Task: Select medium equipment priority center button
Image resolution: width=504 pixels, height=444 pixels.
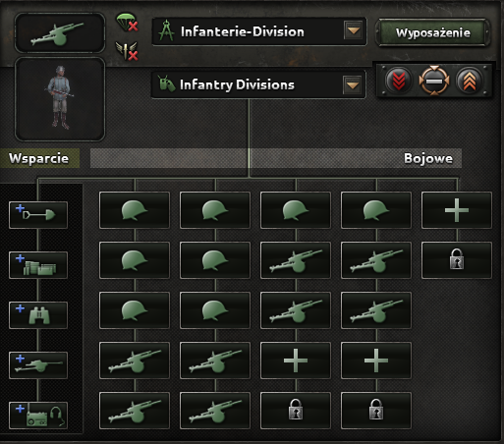Action: click(x=433, y=81)
